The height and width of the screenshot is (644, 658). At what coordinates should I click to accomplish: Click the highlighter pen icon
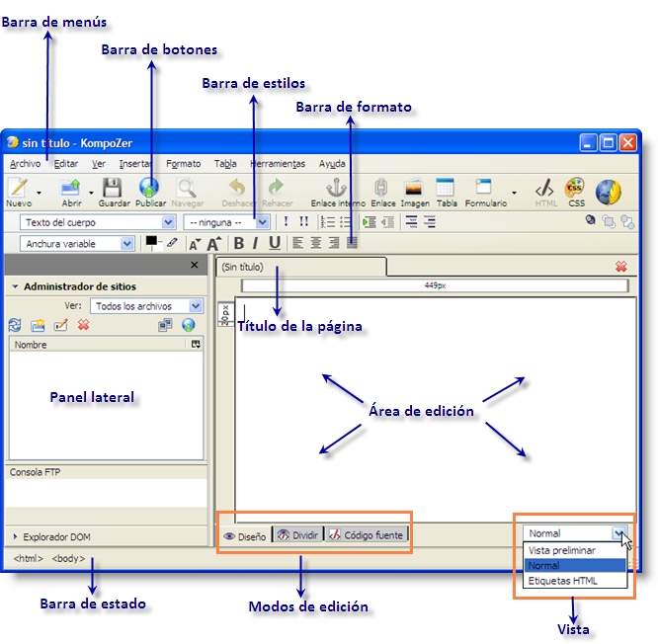tap(172, 243)
